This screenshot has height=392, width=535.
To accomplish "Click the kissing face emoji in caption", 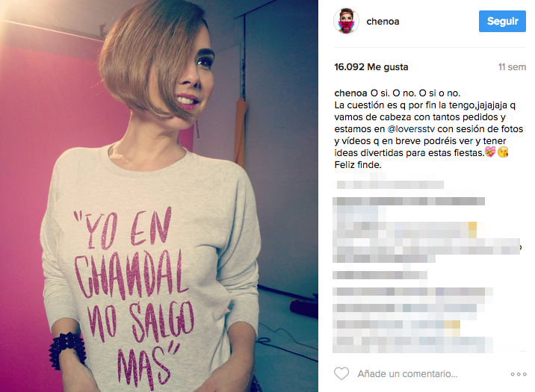I will click(503, 152).
